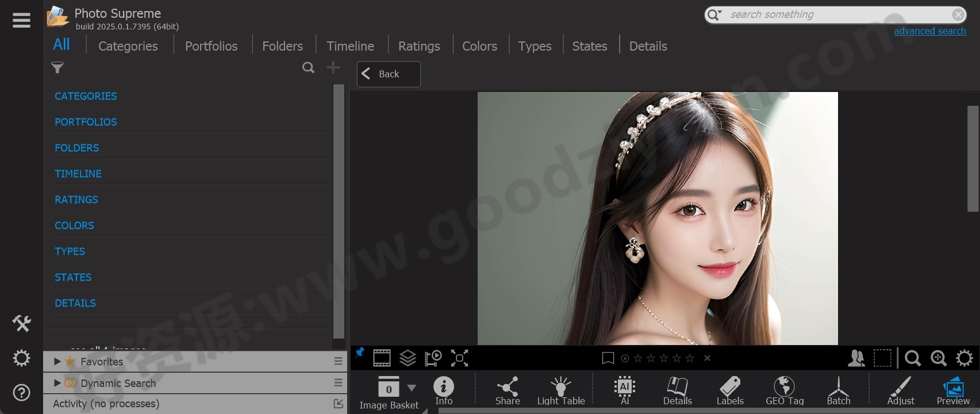Toggle the blue pin icon

click(360, 353)
